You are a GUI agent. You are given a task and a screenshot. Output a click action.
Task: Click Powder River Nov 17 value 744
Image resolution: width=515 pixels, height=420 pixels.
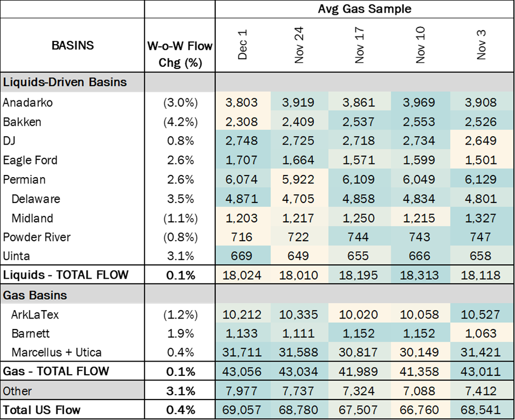click(x=358, y=237)
